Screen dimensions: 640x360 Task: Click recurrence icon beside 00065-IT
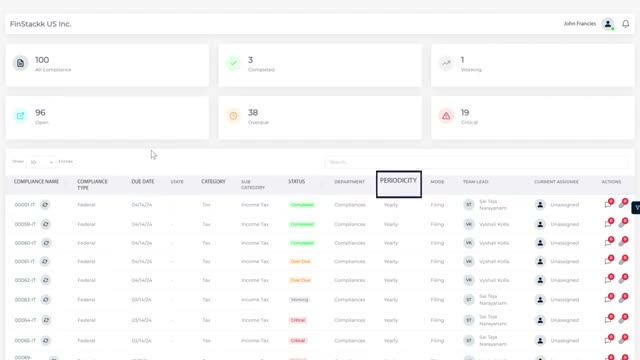pos(45,340)
